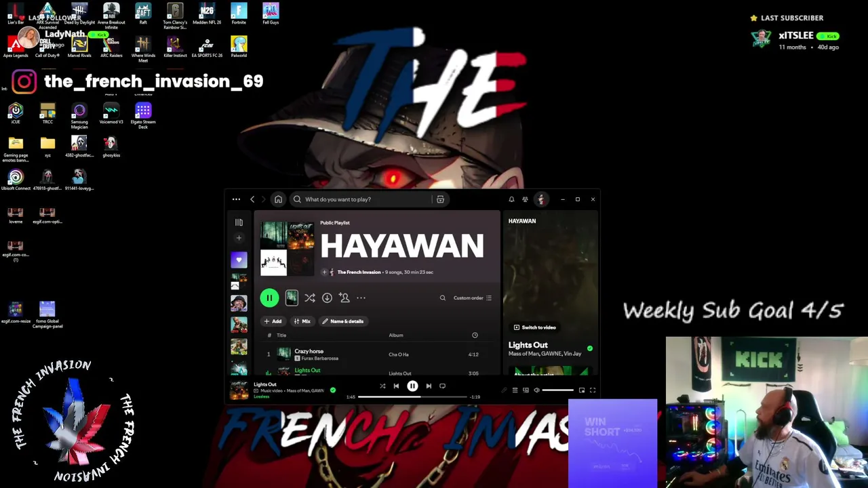Enter full screen from the player bar
The image size is (868, 488).
coord(593,390)
